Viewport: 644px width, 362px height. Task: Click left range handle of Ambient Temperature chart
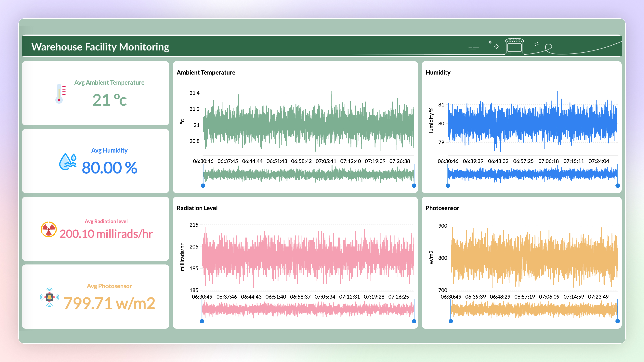tap(203, 186)
